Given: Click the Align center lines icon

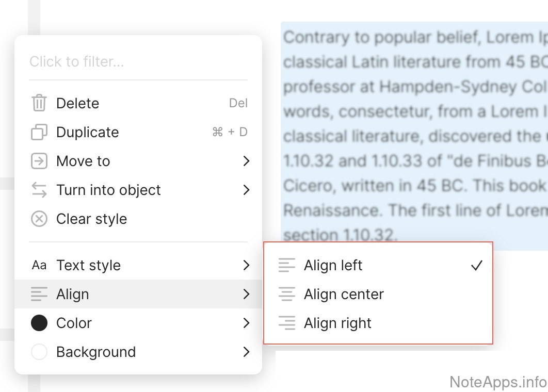Looking at the screenshot, I should [x=287, y=295].
